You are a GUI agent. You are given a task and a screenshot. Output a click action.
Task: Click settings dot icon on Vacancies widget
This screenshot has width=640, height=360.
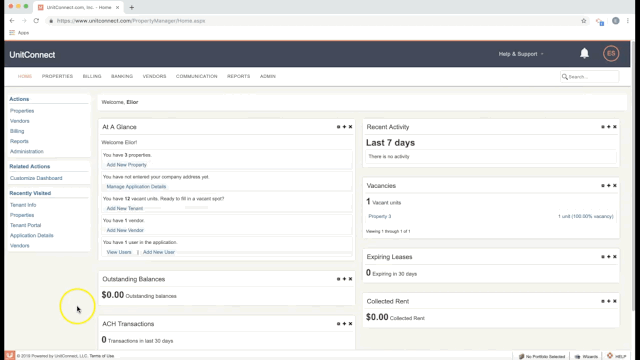(603, 186)
